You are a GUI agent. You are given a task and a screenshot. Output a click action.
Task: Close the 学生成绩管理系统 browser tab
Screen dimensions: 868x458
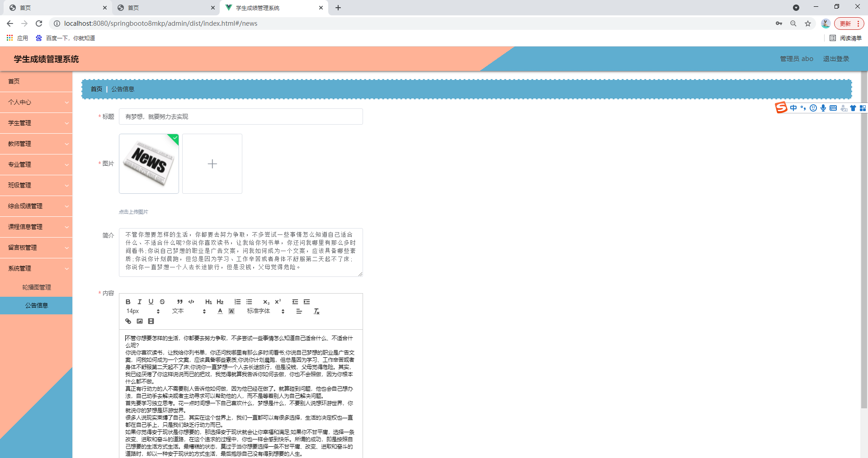pos(321,8)
